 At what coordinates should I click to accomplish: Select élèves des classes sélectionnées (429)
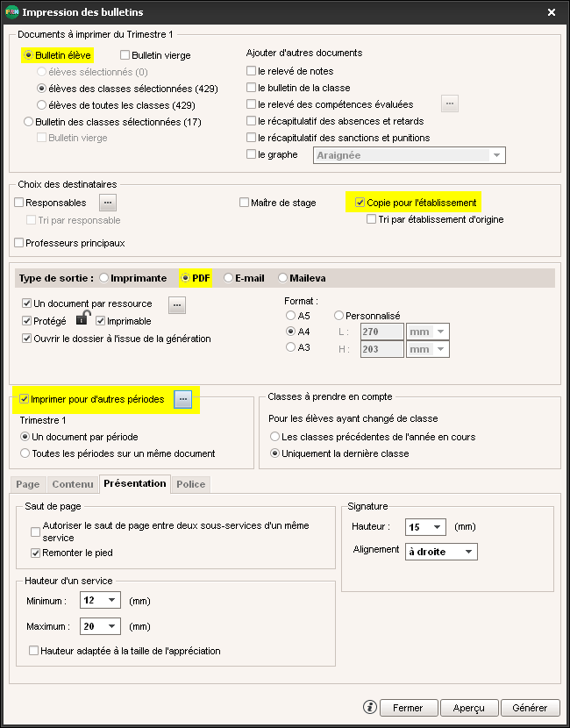[x=127, y=89]
